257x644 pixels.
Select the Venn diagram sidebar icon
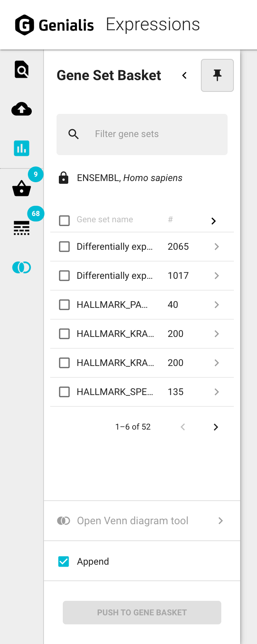point(22,267)
